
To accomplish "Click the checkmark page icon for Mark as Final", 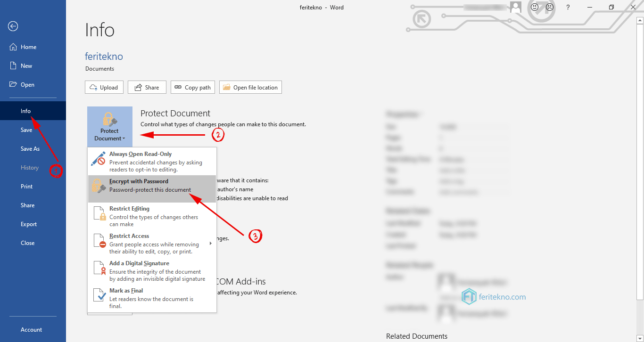I will pos(99,295).
